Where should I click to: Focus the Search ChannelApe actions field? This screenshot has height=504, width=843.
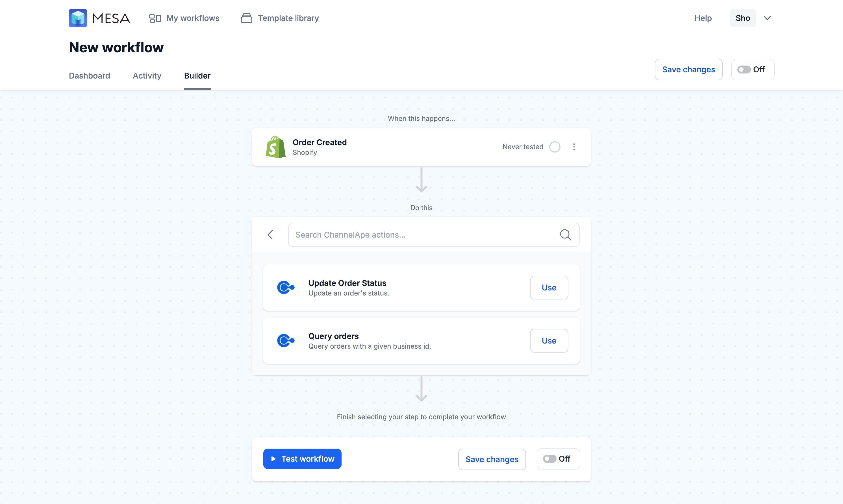tap(434, 235)
